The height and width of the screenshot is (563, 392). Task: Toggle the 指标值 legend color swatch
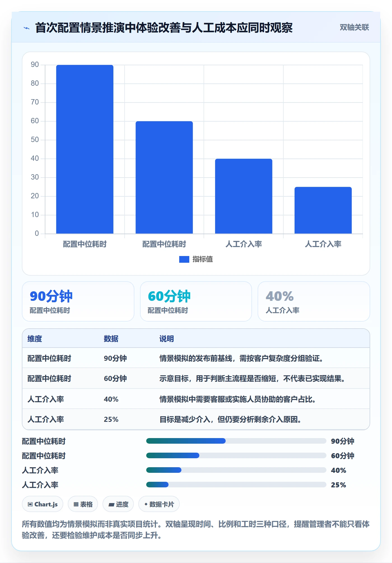[184, 259]
